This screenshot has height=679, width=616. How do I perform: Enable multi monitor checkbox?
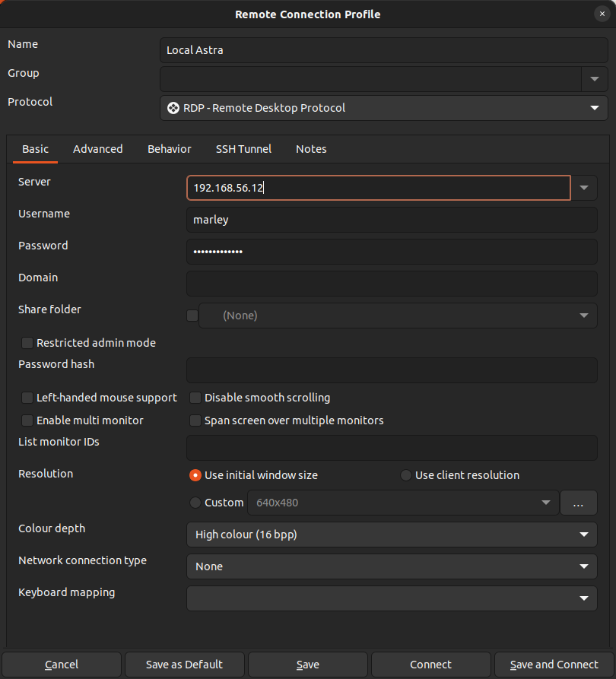(27, 420)
